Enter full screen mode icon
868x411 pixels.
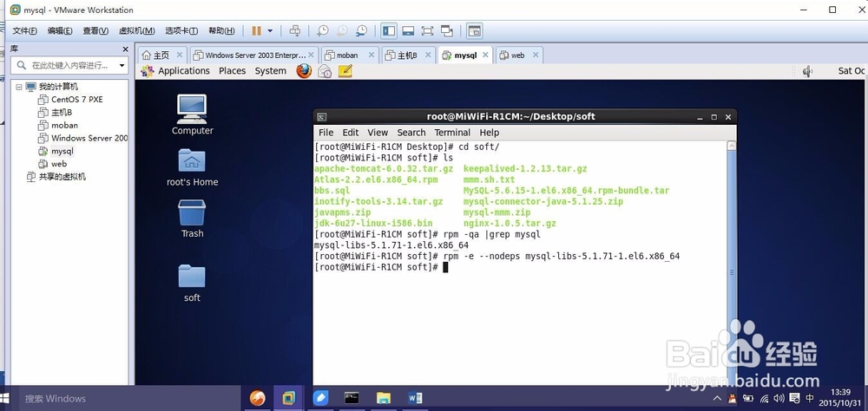(x=427, y=31)
